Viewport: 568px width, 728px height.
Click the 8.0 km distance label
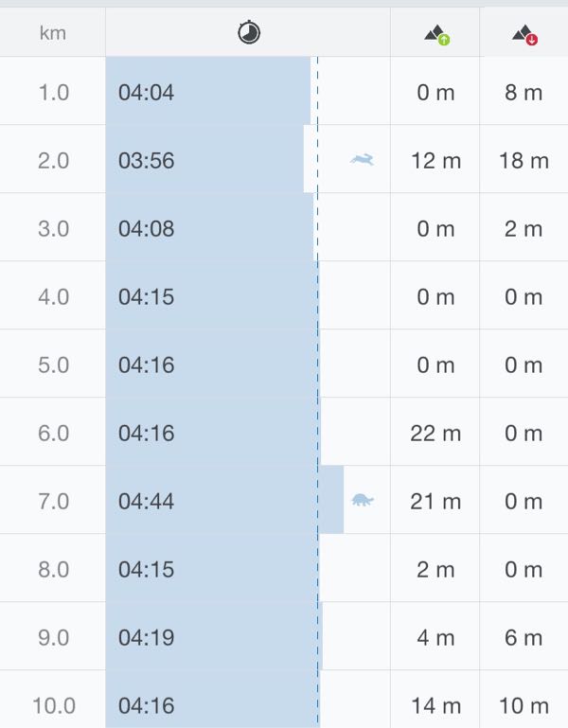(x=53, y=569)
